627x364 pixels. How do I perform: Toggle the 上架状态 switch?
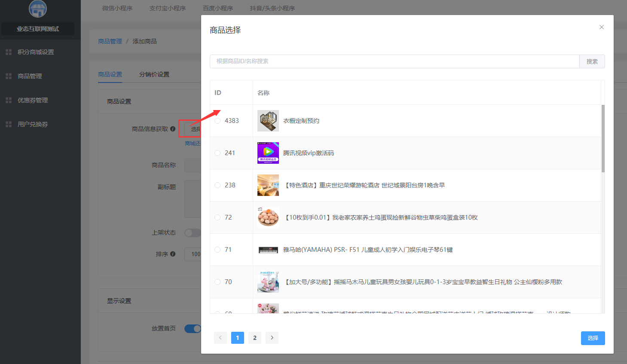click(x=193, y=232)
